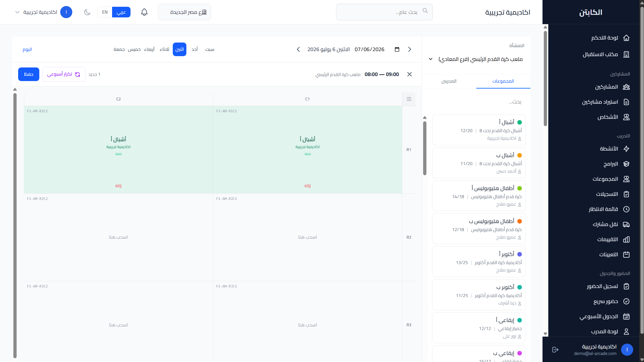
Task: Click the purple color dot of أكتوبر أ
Action: (519, 254)
